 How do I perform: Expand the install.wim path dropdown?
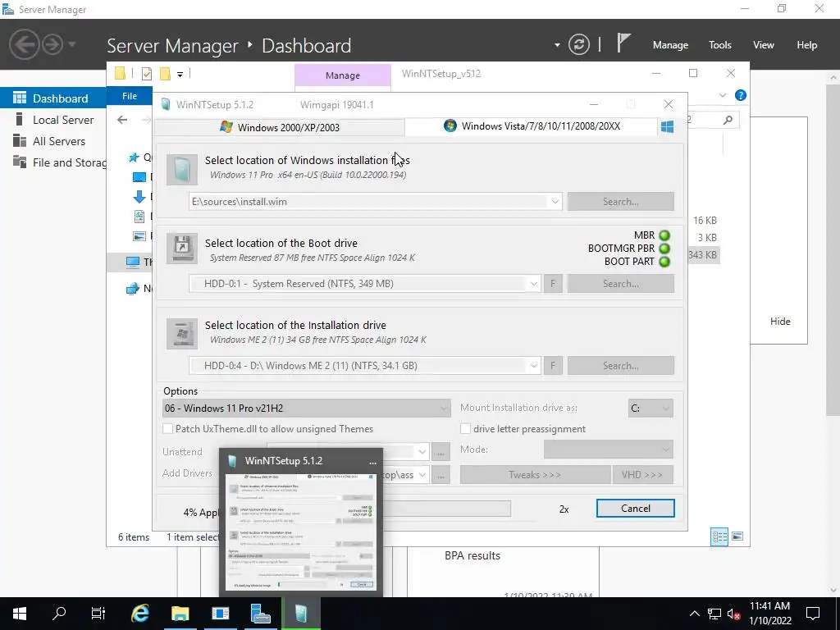pos(555,202)
